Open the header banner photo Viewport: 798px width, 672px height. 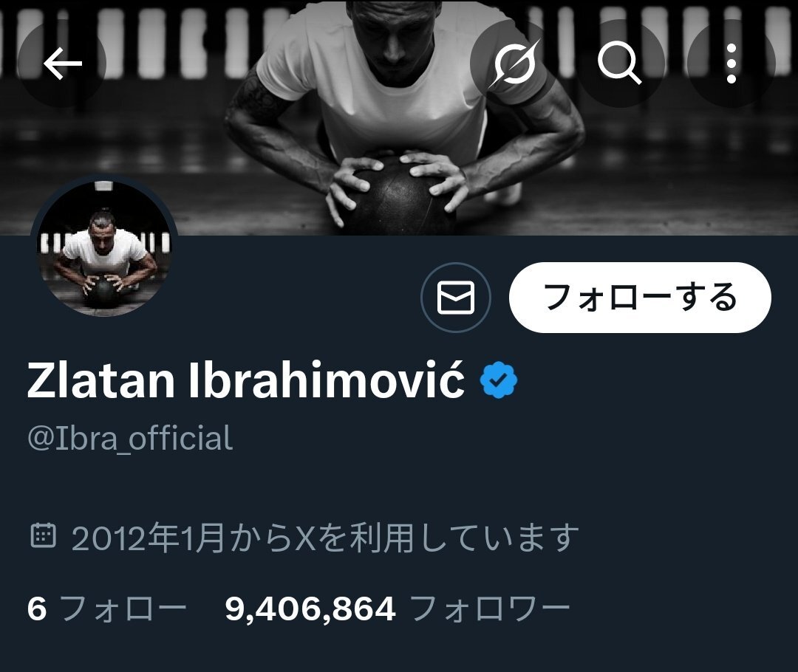pos(399,117)
